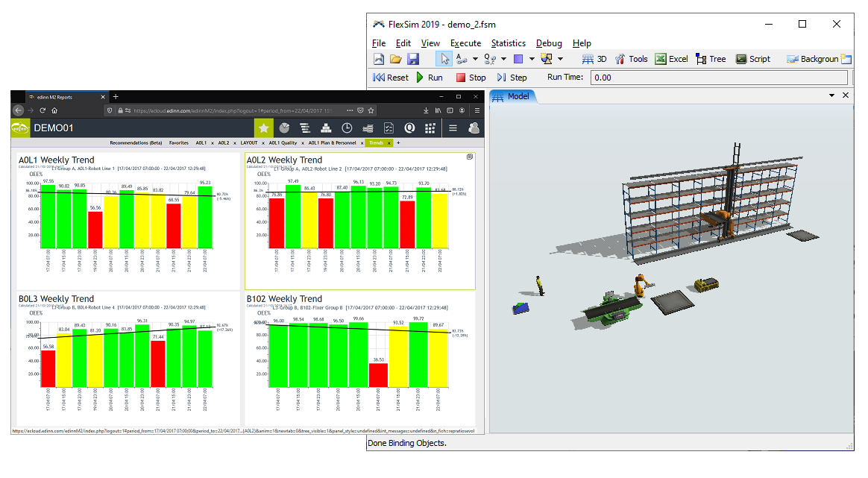Click the create and connect objects tool
The width and height of the screenshot is (868, 478).
click(547, 59)
